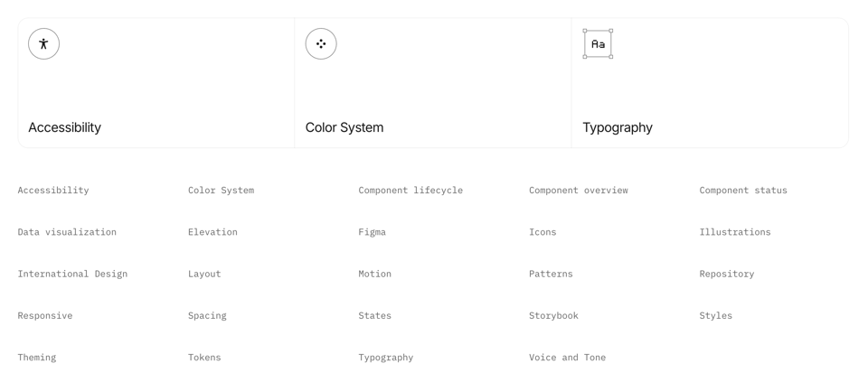
Task: Open the Typography card title
Action: click(617, 127)
